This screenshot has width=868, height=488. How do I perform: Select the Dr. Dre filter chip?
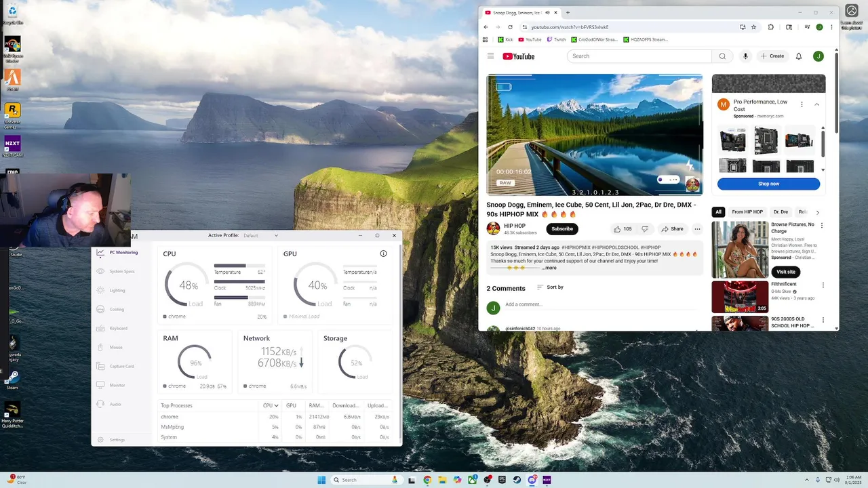click(781, 212)
